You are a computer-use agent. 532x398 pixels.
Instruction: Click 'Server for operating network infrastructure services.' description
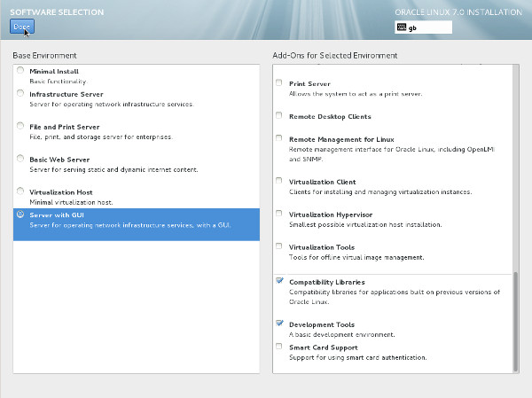pyautogui.click(x=112, y=105)
